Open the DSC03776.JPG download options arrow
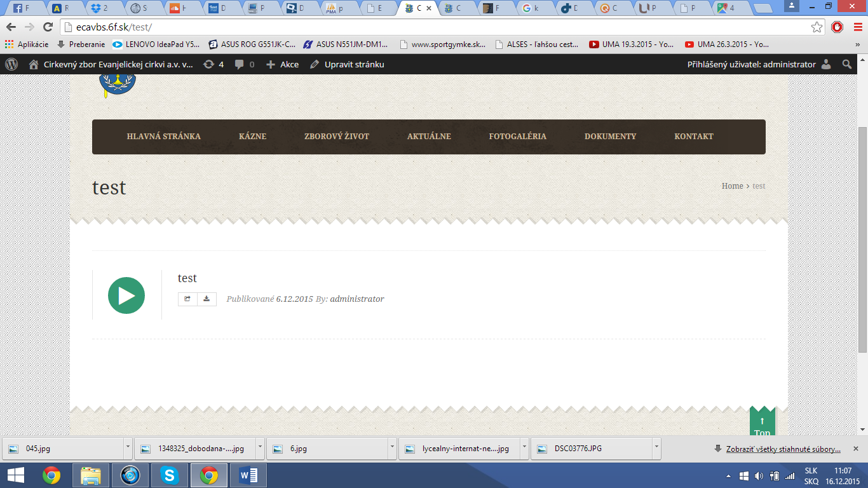The height and width of the screenshot is (488, 868). [656, 448]
